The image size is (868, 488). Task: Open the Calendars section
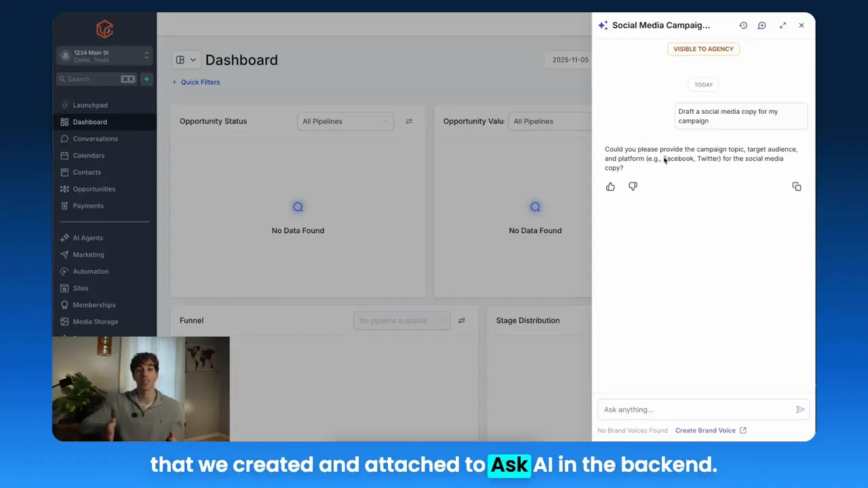point(88,155)
